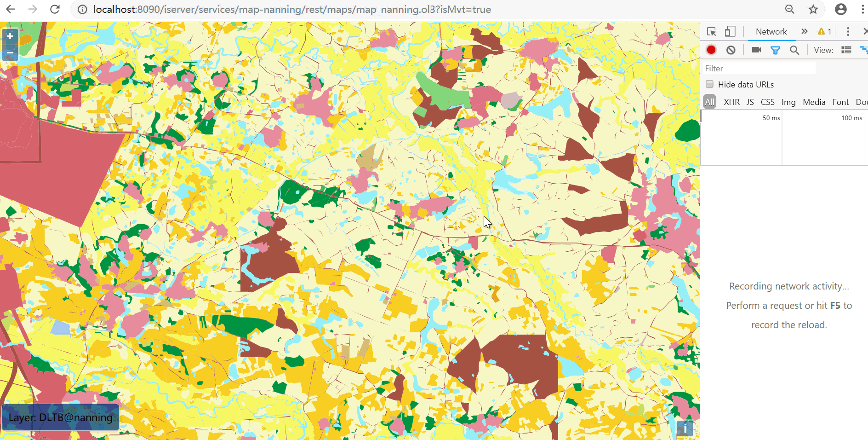Filter requests by XHR
The image size is (868, 440).
tap(731, 102)
